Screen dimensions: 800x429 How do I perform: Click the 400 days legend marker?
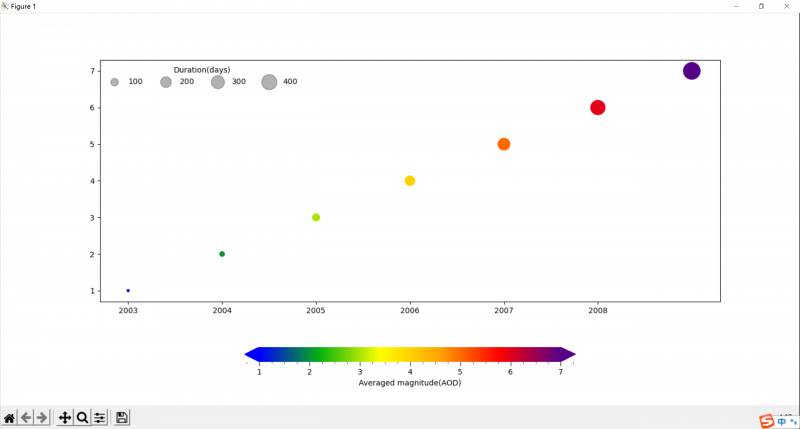click(269, 82)
